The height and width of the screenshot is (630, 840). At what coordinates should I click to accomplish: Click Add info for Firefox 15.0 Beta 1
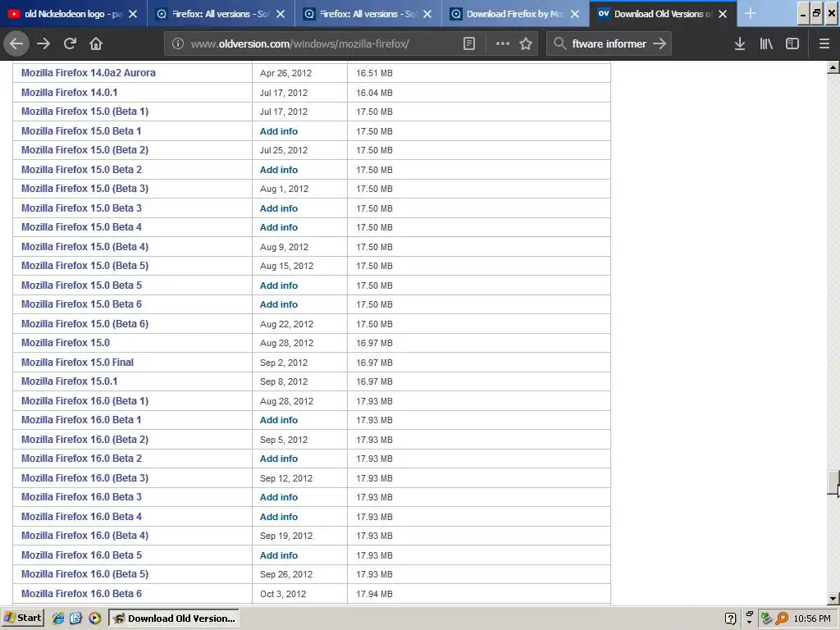click(x=279, y=131)
